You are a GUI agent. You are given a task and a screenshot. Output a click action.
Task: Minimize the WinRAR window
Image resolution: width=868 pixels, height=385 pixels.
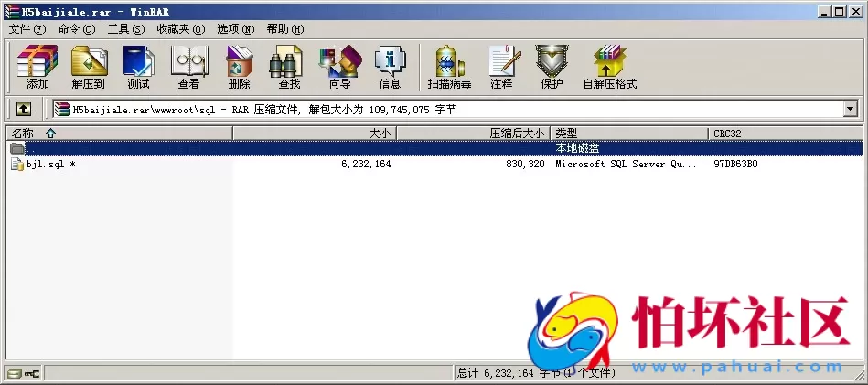pos(825,11)
